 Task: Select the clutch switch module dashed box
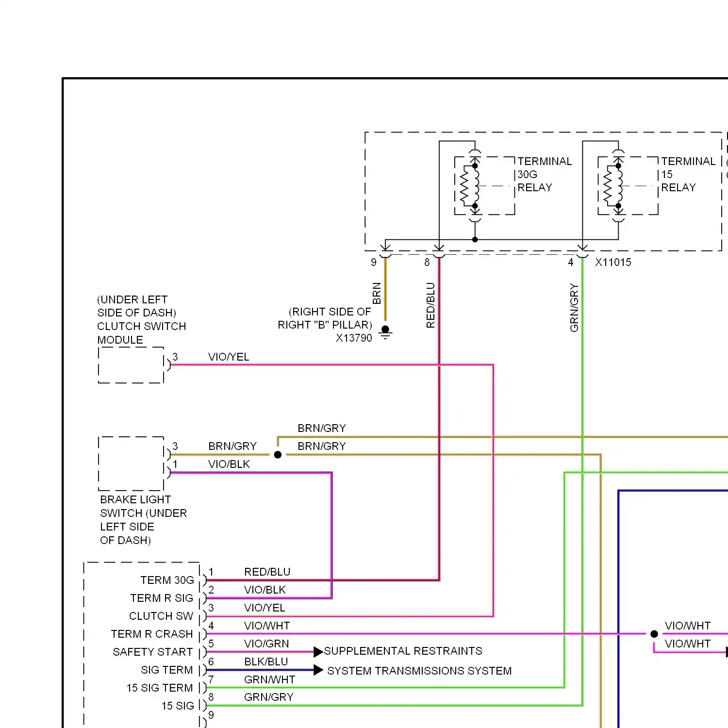pyautogui.click(x=131, y=365)
